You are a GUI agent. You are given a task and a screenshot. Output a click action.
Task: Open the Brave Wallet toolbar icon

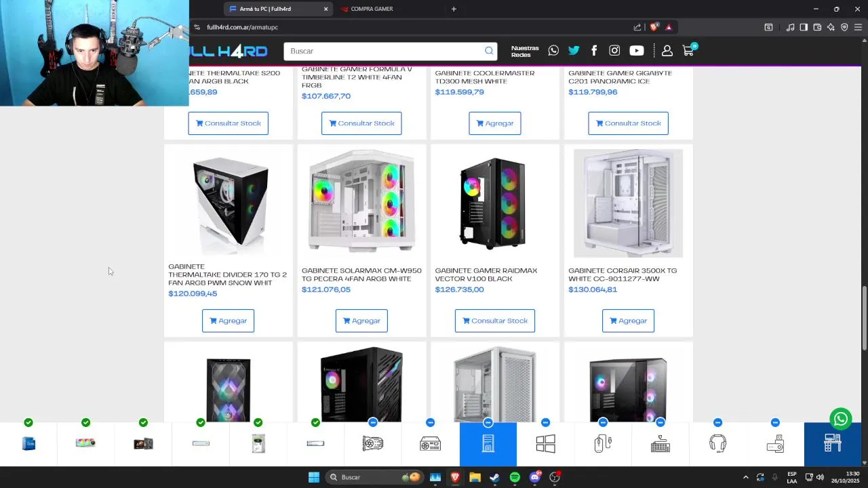coord(817,27)
